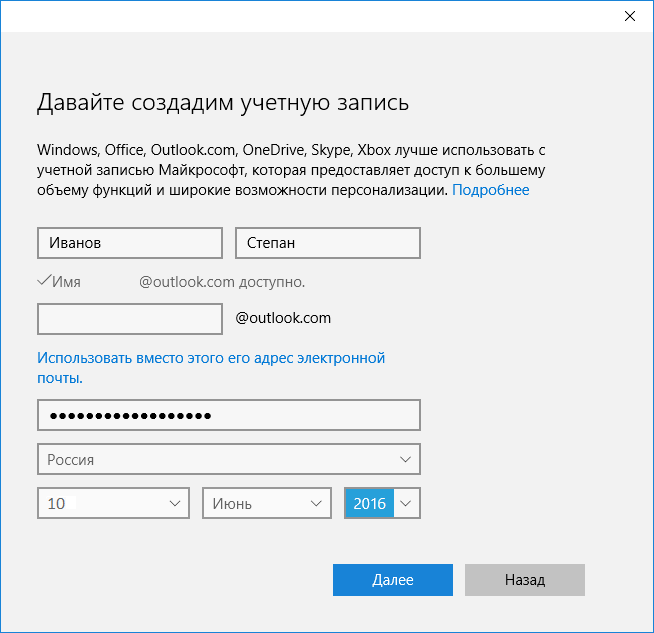
Task: Click the Использовать вместо этого его адрес link
Action: [210, 358]
